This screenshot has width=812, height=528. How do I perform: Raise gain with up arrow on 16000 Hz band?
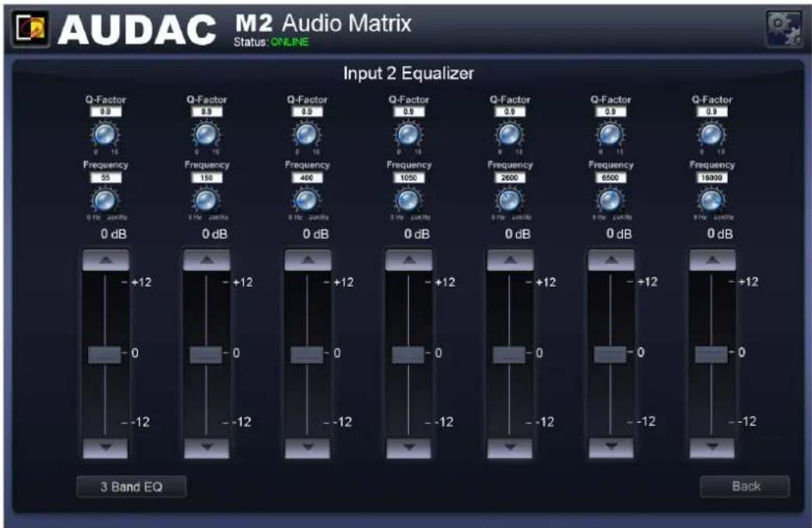[712, 260]
